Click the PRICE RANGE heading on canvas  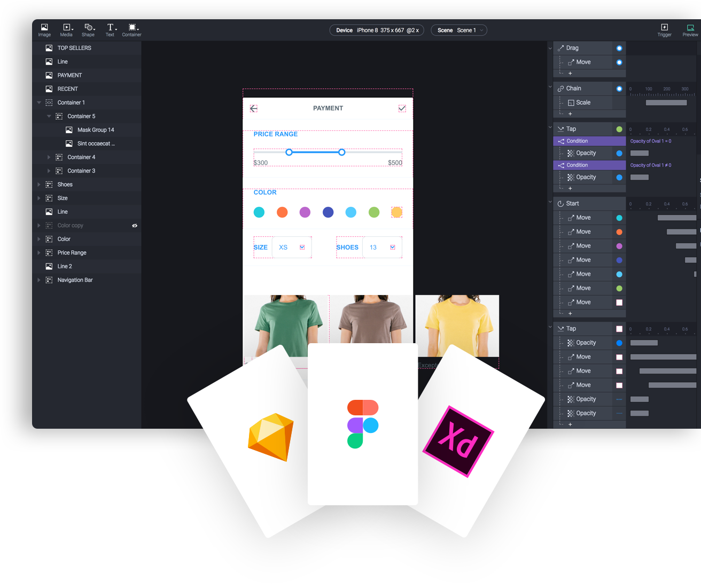276,134
